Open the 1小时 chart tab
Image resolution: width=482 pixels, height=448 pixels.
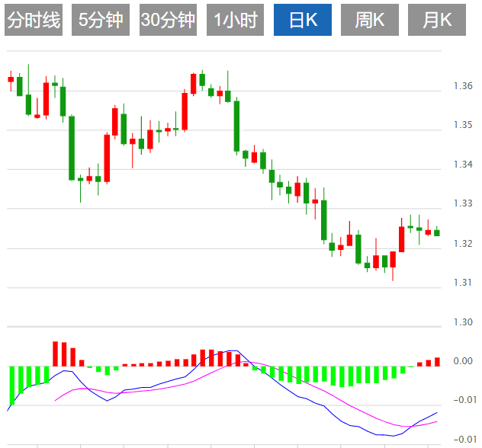point(235,20)
